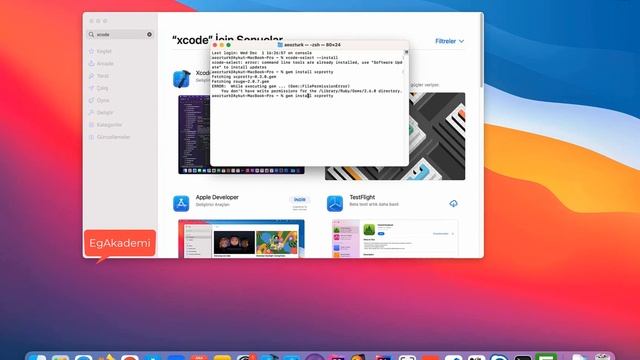Close the Terminal window with red button
This screenshot has height=360, width=640.
tap(215, 45)
